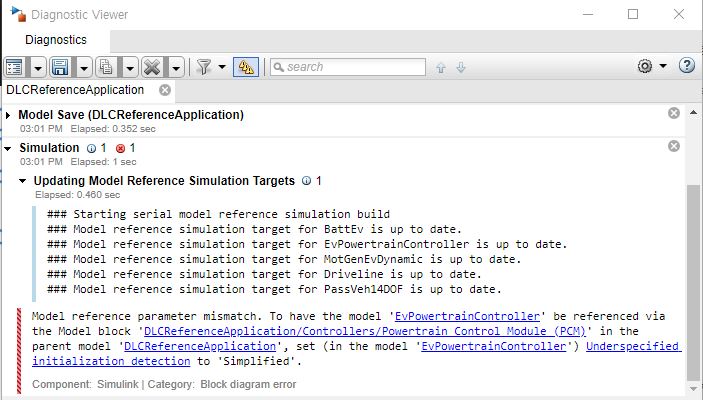The height and width of the screenshot is (400, 703).
Task: Click scrollbar down arrow
Action: pyautogui.click(x=693, y=389)
